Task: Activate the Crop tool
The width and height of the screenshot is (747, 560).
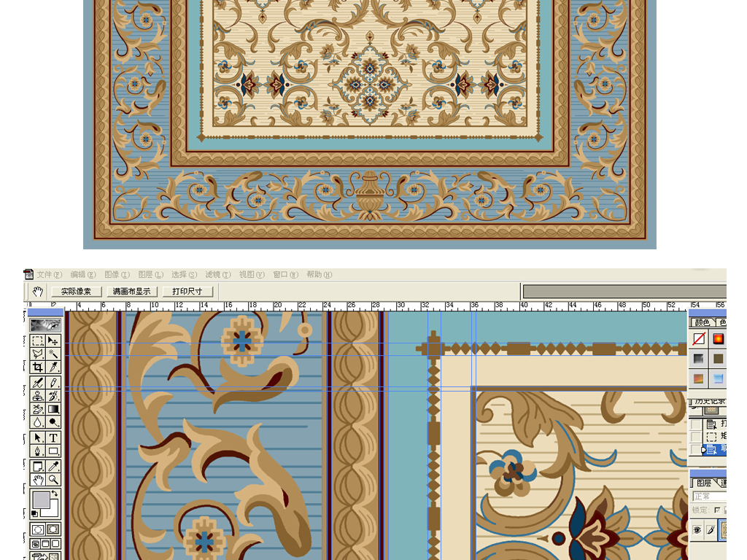Action: click(x=37, y=368)
